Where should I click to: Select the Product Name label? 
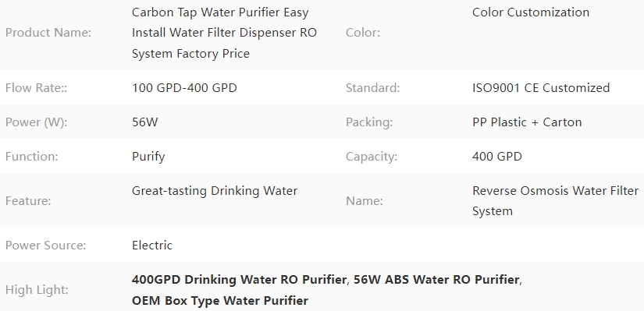(x=48, y=33)
